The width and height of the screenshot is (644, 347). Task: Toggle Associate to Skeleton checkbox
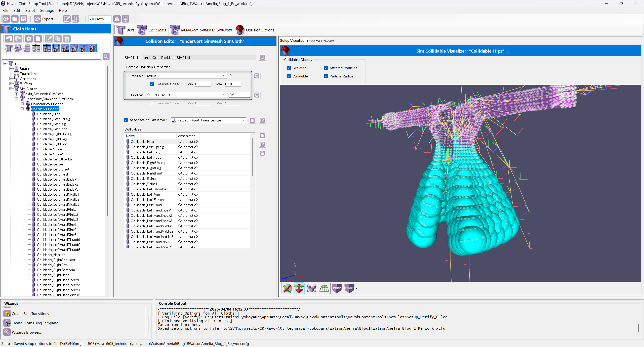126,120
